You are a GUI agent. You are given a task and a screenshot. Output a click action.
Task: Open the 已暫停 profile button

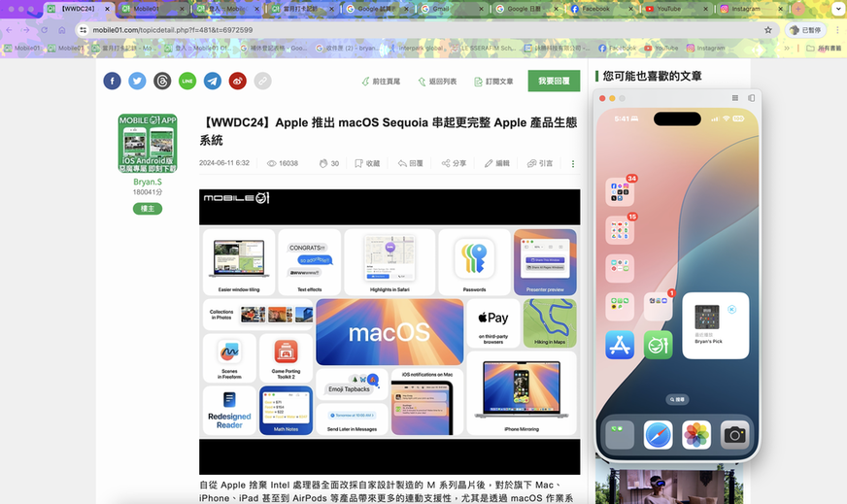(805, 30)
